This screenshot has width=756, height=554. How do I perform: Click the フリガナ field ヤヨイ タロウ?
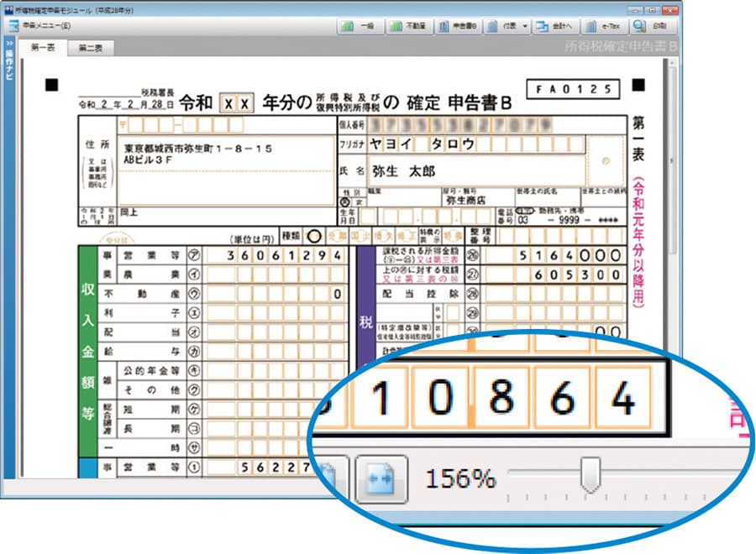click(476, 144)
